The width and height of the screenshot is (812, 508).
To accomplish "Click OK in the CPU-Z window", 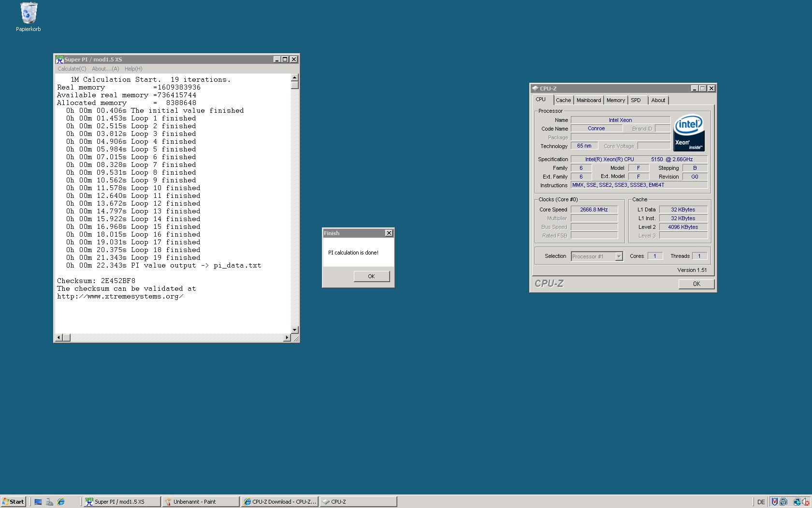I will pyautogui.click(x=696, y=284).
